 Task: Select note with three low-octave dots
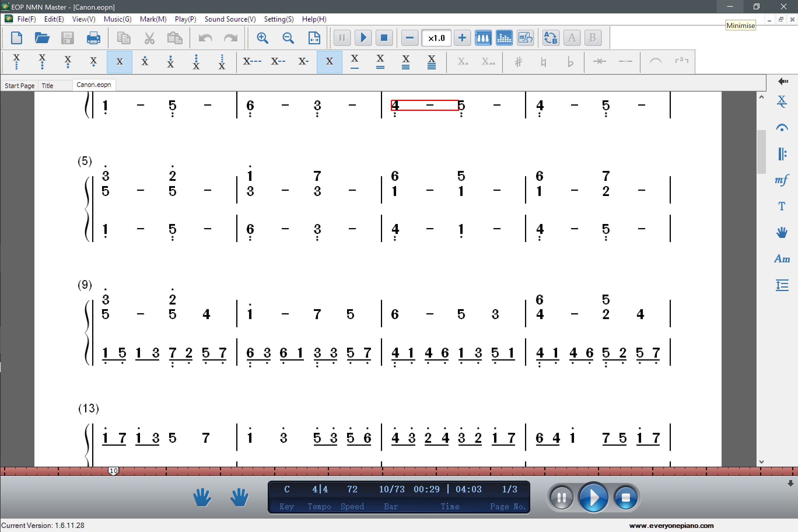point(42,62)
